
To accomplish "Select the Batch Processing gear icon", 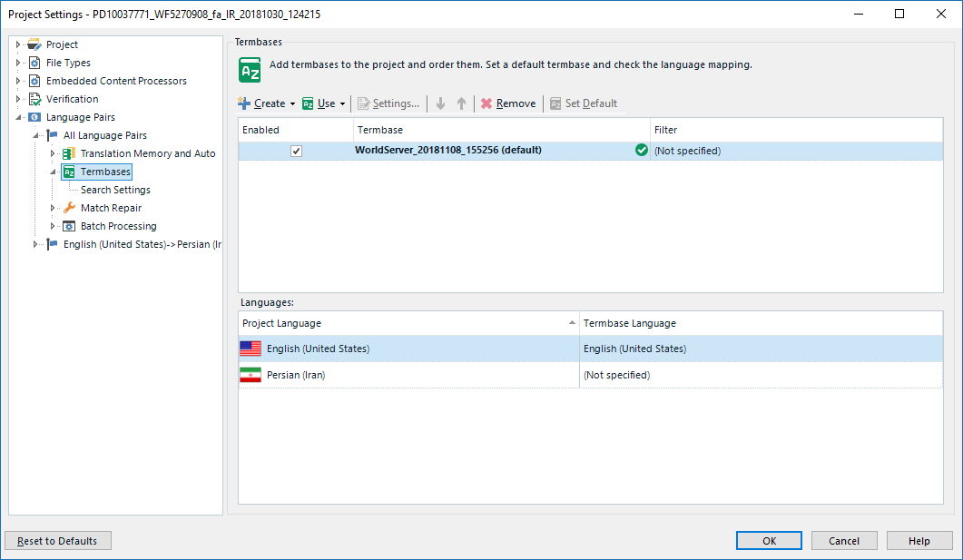I will (x=69, y=226).
